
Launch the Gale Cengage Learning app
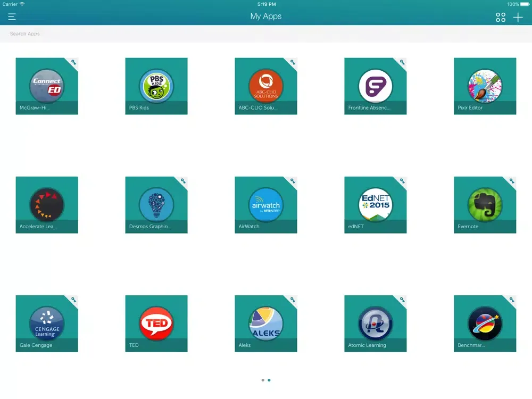click(x=47, y=323)
